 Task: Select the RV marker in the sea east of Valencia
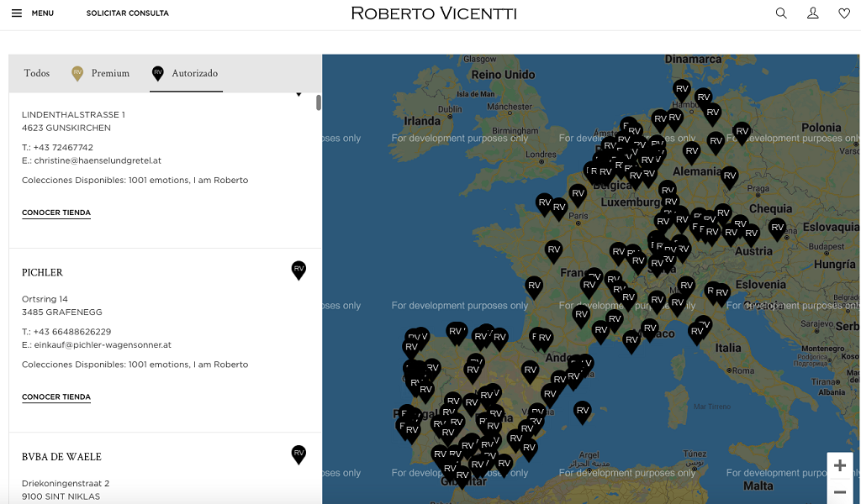click(583, 412)
